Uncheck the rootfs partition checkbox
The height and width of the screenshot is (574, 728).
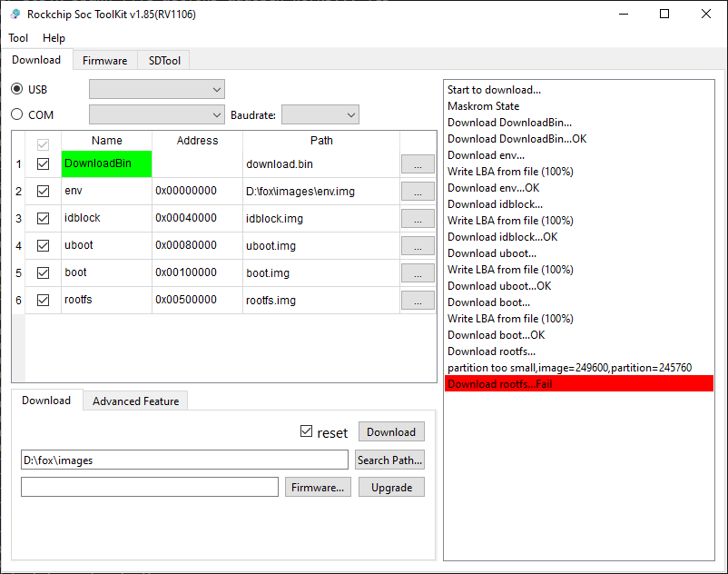click(43, 300)
